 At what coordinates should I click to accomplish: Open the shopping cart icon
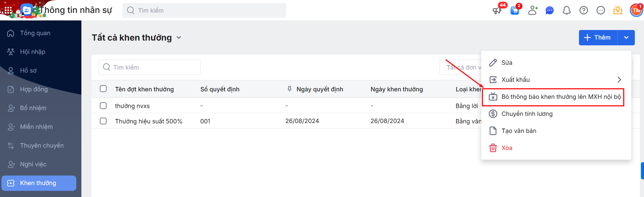point(515,11)
